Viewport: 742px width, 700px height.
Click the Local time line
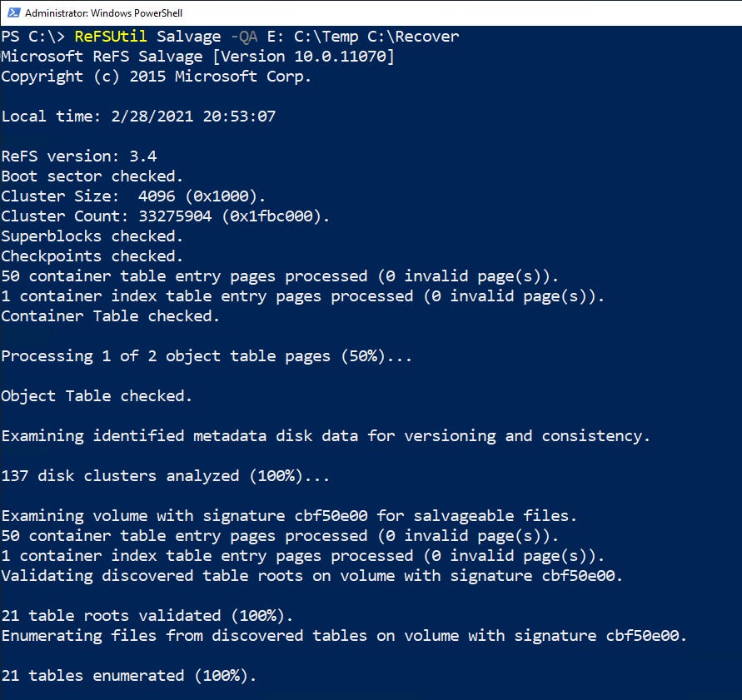pos(137,117)
